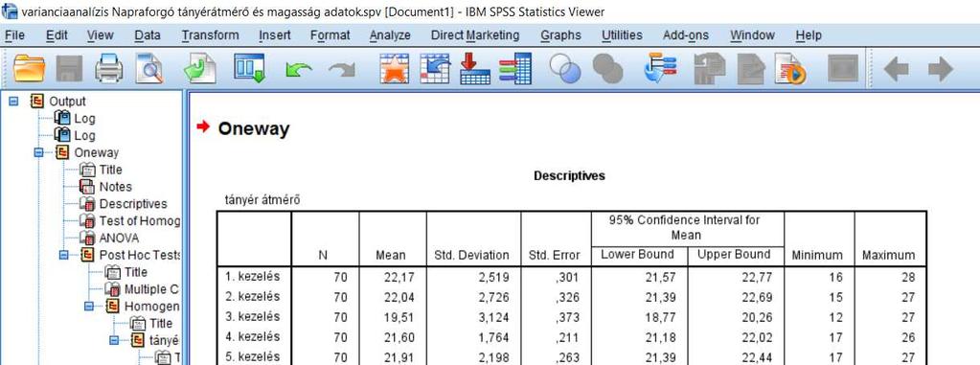
Task: Click the Designate Window tree-arrow icon
Action: point(660,69)
